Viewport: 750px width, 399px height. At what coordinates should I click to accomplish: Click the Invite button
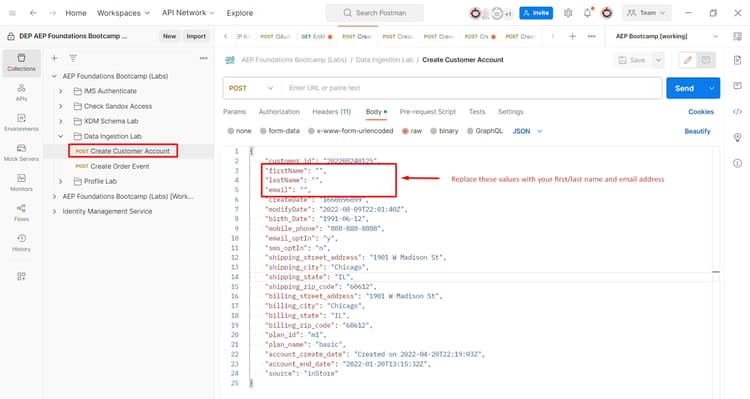536,13
